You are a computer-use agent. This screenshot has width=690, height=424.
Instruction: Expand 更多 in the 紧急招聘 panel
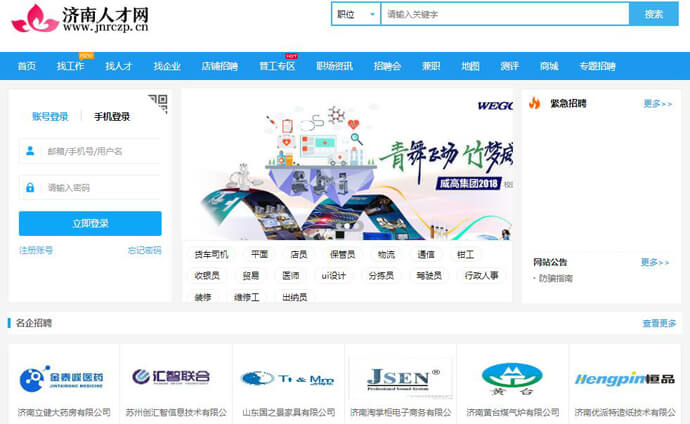coord(657,103)
